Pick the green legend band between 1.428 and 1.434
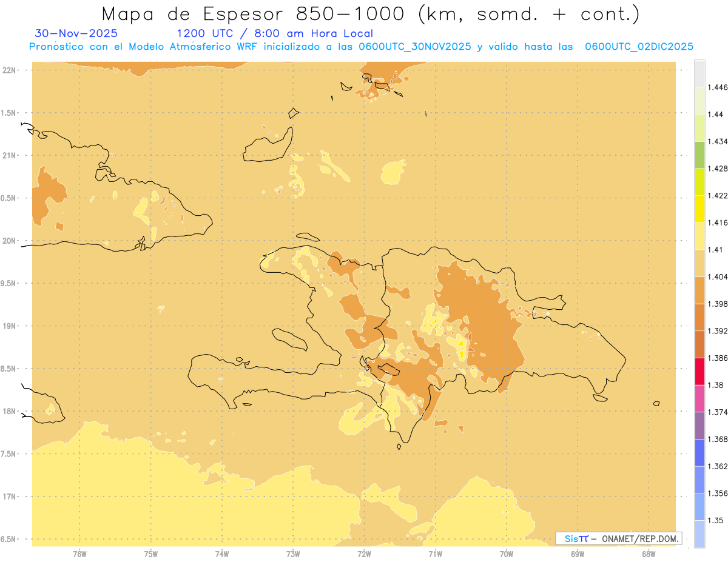The height and width of the screenshot is (562, 728). [x=699, y=155]
